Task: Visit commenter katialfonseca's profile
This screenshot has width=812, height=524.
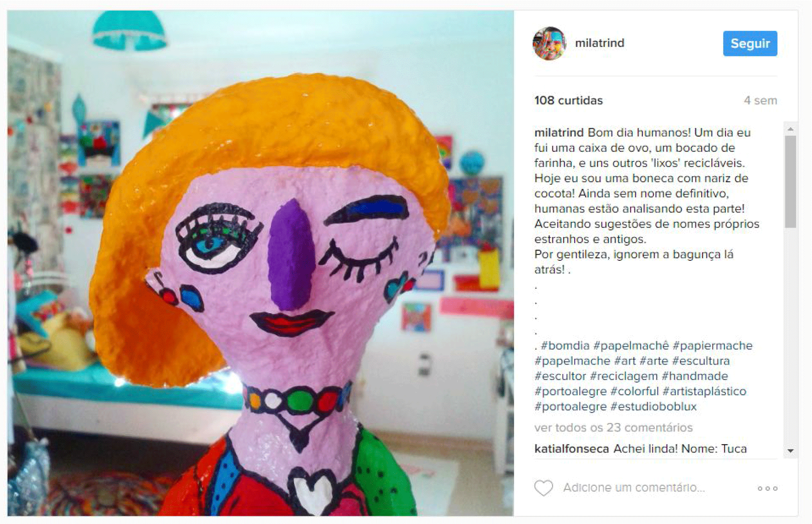Action: [572, 449]
